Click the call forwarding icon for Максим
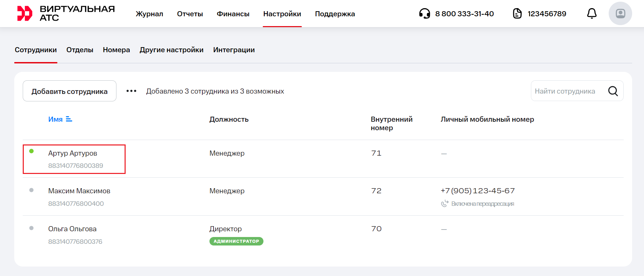Image resolution: width=644 pixels, height=276 pixels. [444, 203]
